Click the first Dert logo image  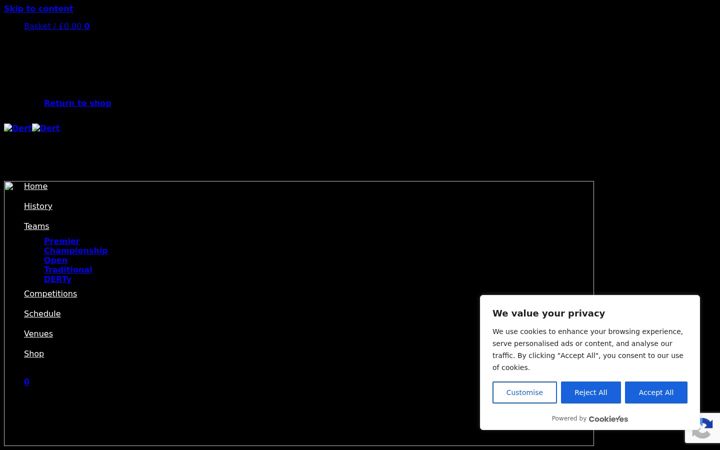[18, 128]
